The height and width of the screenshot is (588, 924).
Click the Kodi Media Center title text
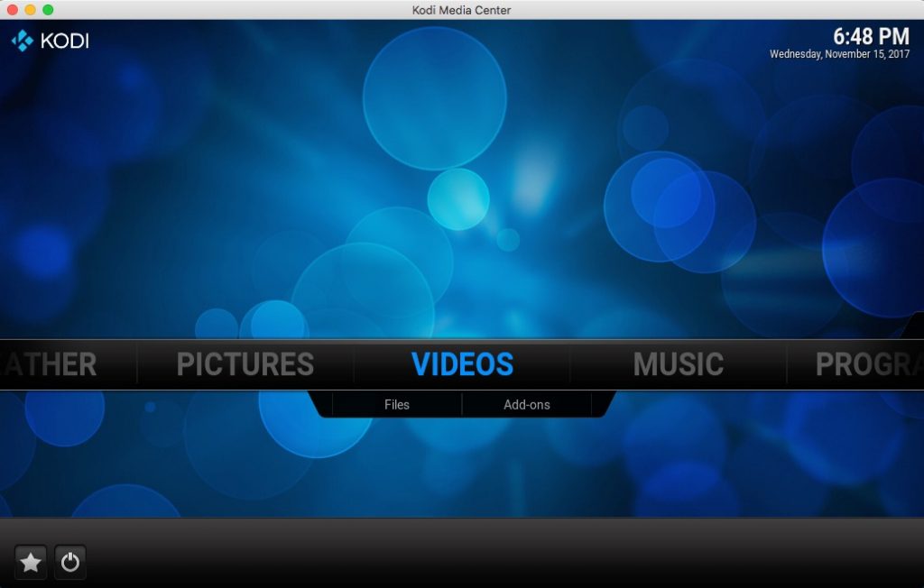pos(461,10)
